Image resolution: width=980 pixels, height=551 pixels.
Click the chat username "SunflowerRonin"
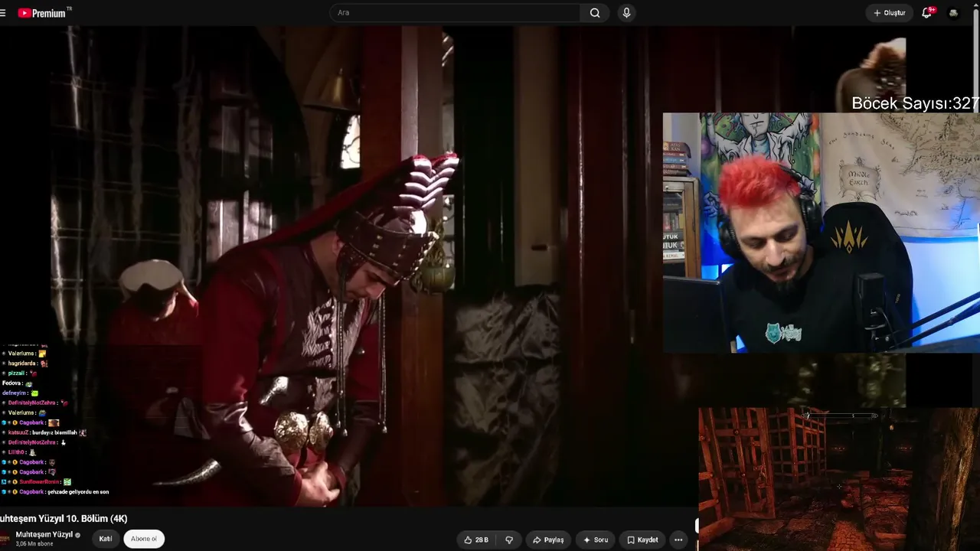[x=39, y=482]
